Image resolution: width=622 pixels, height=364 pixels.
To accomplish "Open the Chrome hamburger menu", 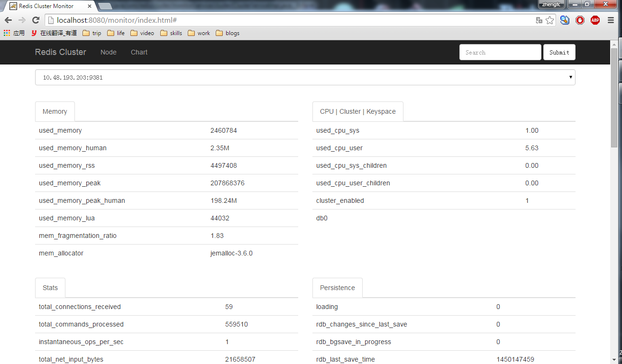I will click(610, 20).
